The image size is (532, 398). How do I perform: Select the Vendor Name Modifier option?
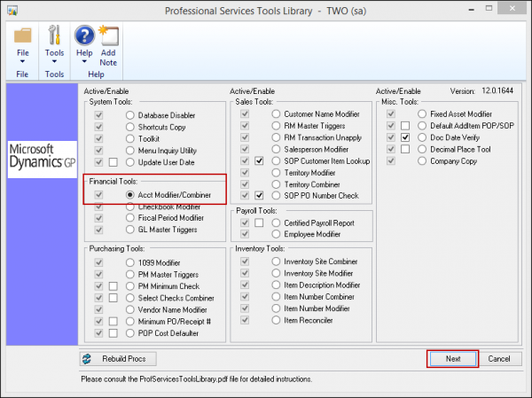tap(130, 309)
